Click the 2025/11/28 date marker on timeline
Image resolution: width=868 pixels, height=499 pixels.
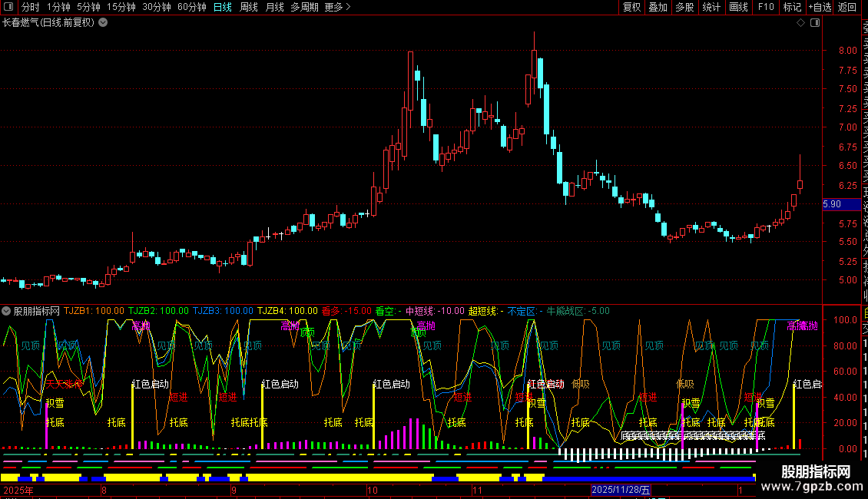(x=621, y=489)
